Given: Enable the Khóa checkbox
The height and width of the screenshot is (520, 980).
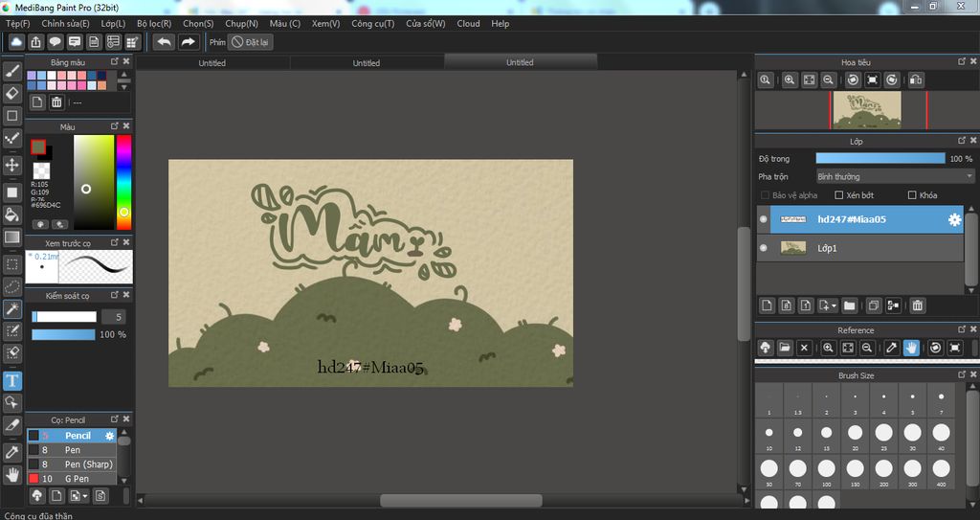Looking at the screenshot, I should click(x=912, y=195).
